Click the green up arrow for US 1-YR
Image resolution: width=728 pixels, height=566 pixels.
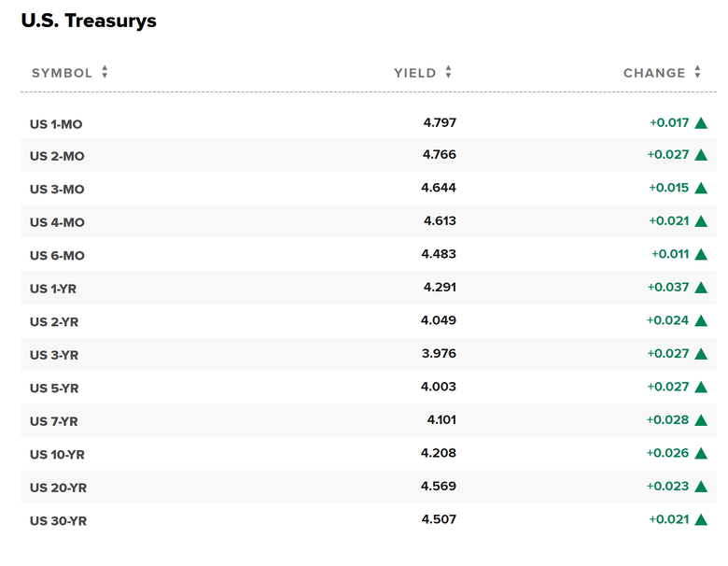701,288
